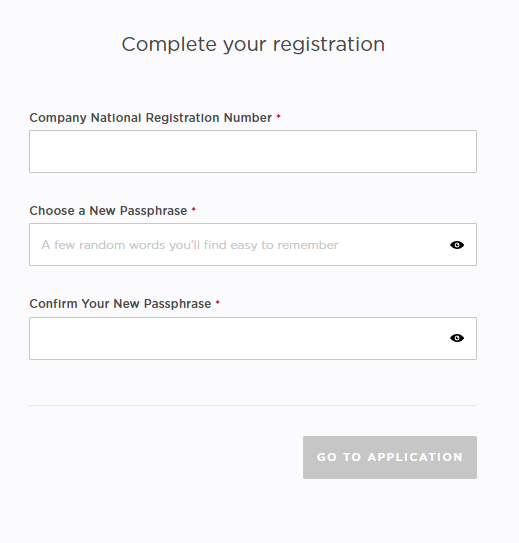519x543 pixels.
Task: Click the red asterisk beside Choose a New Passphrase
Action: (194, 209)
